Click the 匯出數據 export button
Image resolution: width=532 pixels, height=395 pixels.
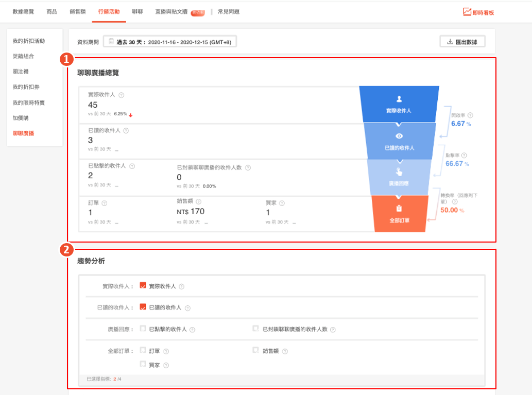coord(462,42)
